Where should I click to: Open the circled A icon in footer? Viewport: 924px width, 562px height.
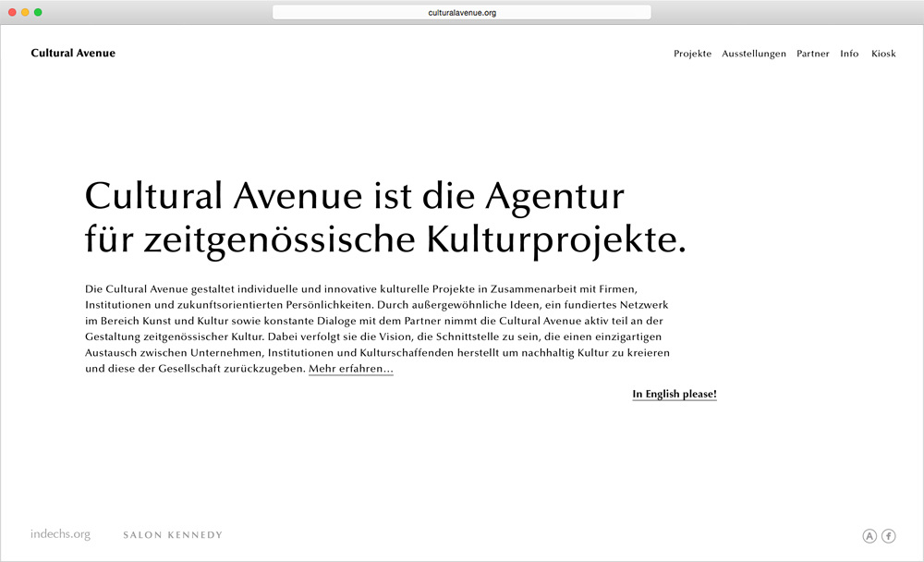tap(869, 536)
